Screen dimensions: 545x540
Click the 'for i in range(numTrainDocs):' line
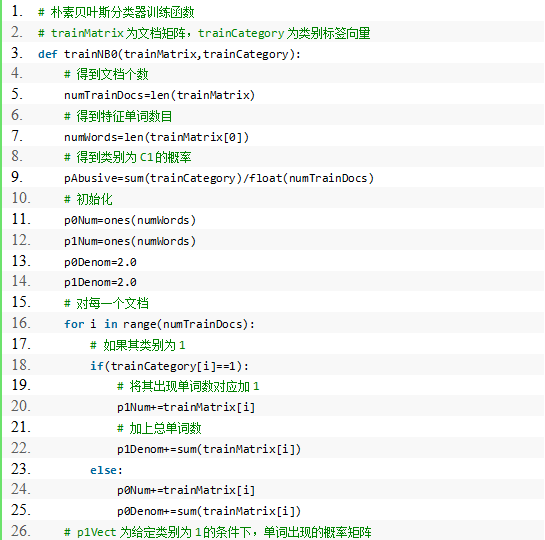click(160, 324)
